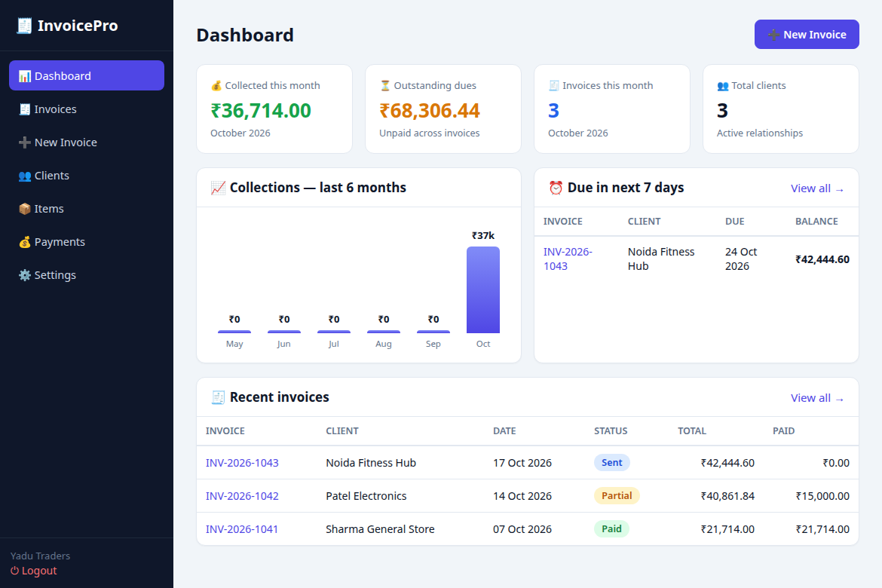The image size is (882, 588).
Task: Click the people icon beside Clients menu
Action: pos(25,176)
